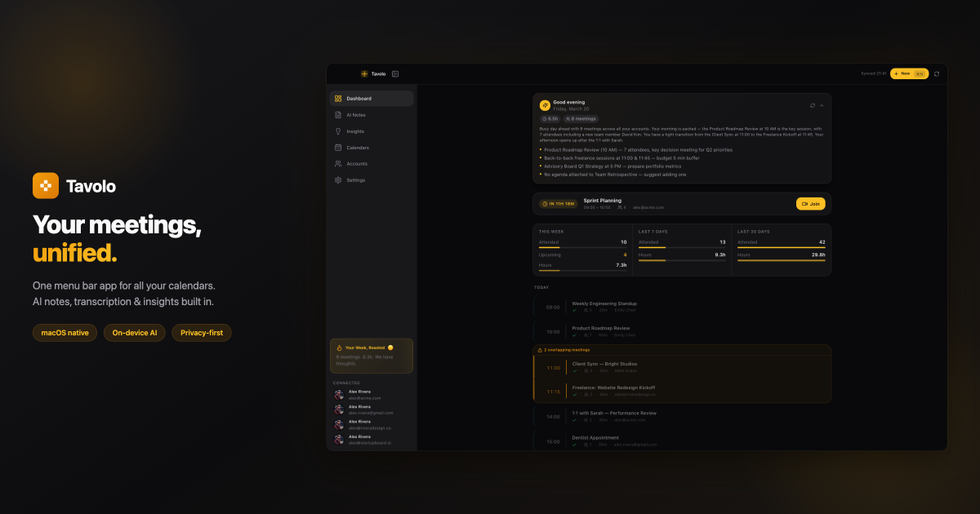The width and height of the screenshot is (980, 514).
Task: Click the AI Notes document icon
Action: pyautogui.click(x=338, y=115)
